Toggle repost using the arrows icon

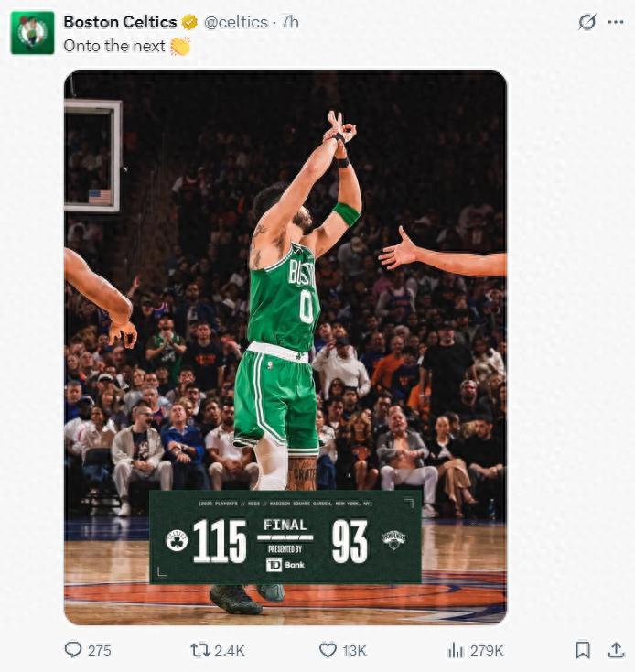[199, 649]
